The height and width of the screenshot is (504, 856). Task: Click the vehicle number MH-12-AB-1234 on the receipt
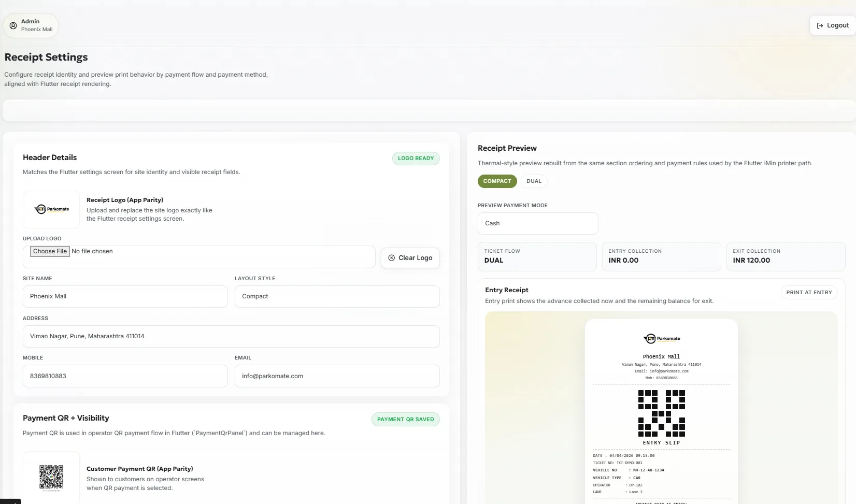point(648,470)
